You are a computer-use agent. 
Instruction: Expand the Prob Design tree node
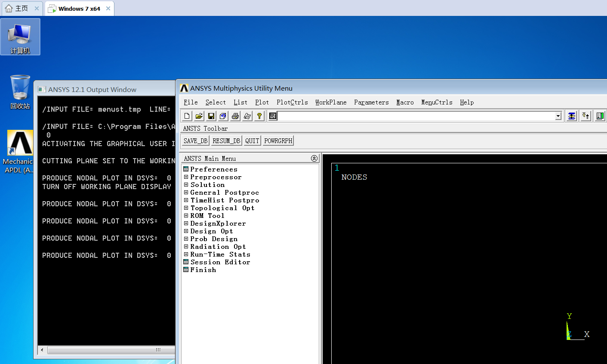click(x=186, y=239)
